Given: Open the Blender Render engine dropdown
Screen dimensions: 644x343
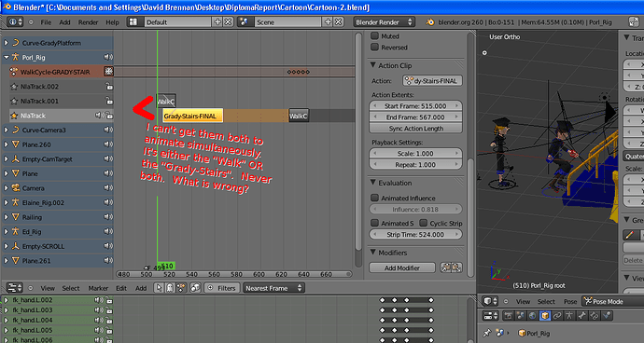Looking at the screenshot, I should (384, 22).
